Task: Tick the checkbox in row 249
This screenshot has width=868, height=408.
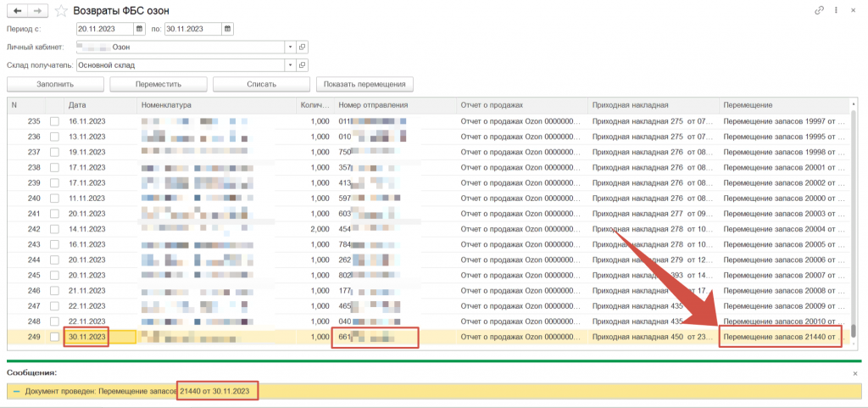Action: pos(55,337)
